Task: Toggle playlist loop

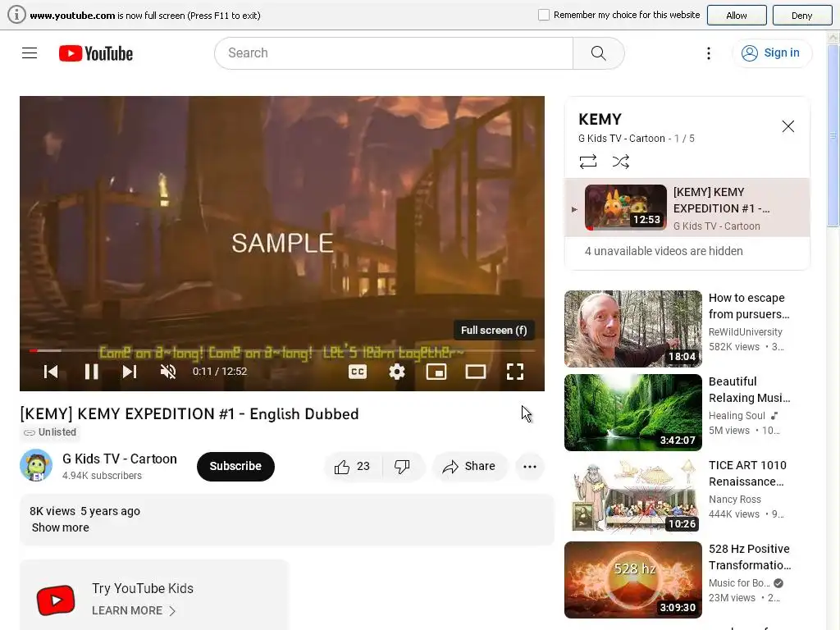Action: [x=587, y=162]
